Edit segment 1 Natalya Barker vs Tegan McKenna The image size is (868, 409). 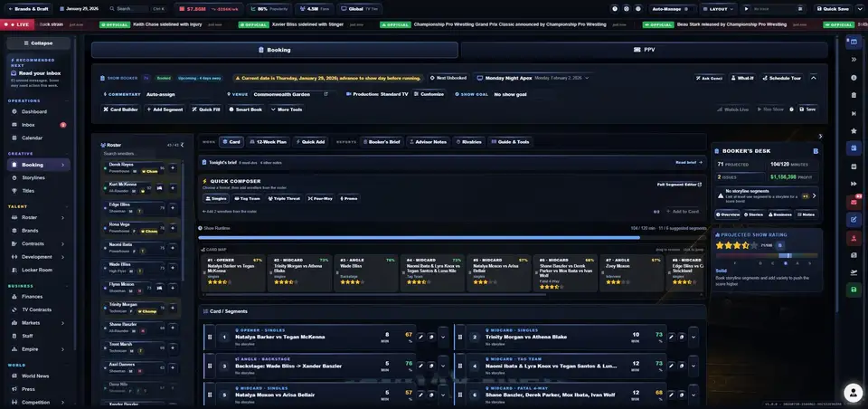420,337
